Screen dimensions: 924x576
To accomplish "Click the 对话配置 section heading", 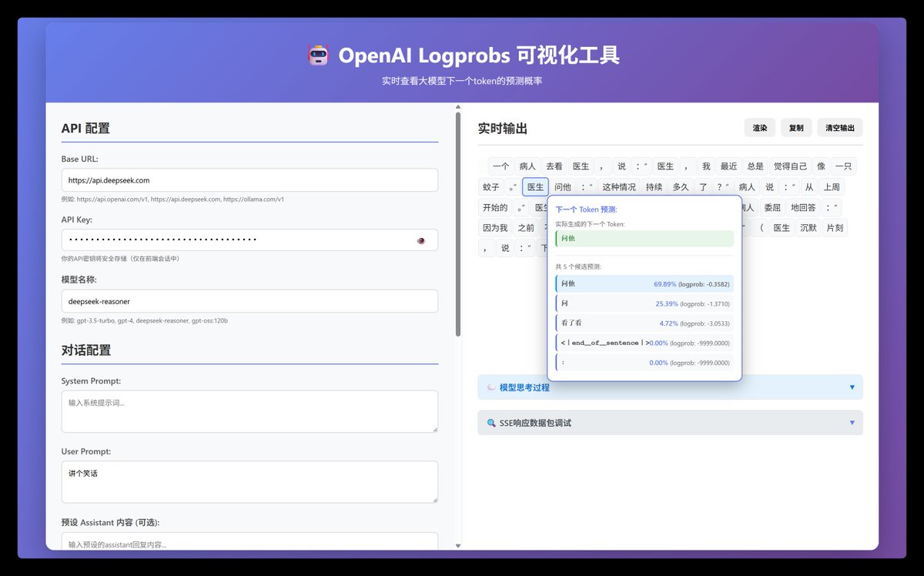I will [x=86, y=350].
